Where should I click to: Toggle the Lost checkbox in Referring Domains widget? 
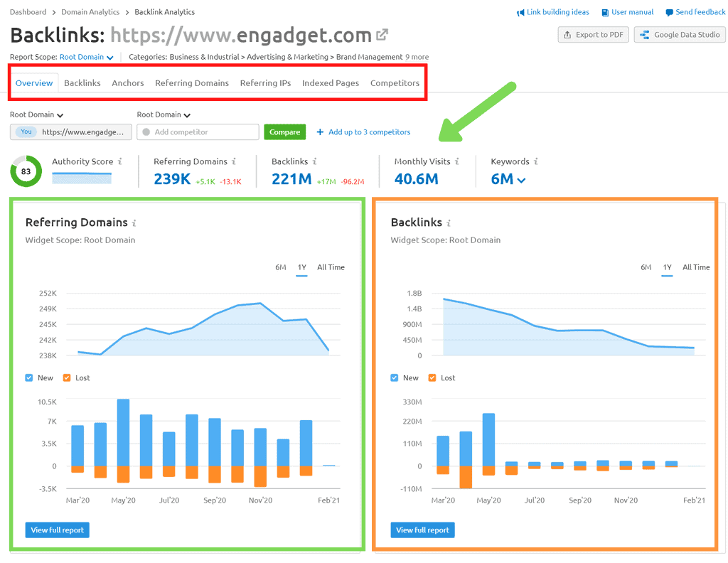pyautogui.click(x=67, y=377)
